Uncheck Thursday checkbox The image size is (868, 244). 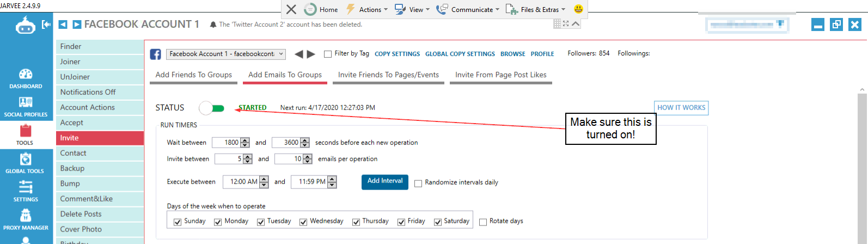356,222
